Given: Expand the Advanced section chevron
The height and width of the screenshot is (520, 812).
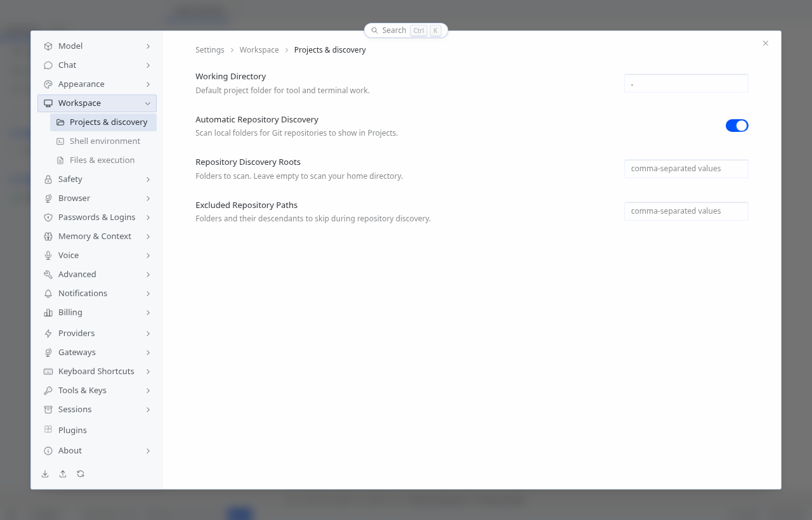Looking at the screenshot, I should click(148, 275).
